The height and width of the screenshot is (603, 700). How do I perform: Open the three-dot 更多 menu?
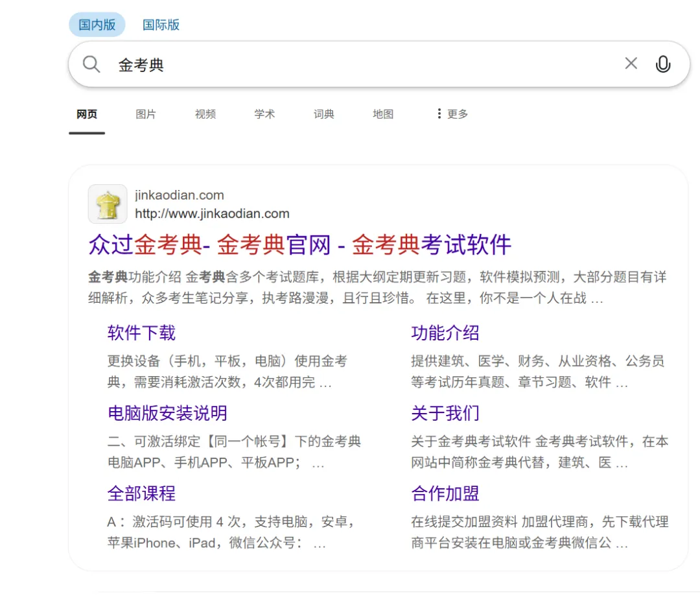coord(452,114)
